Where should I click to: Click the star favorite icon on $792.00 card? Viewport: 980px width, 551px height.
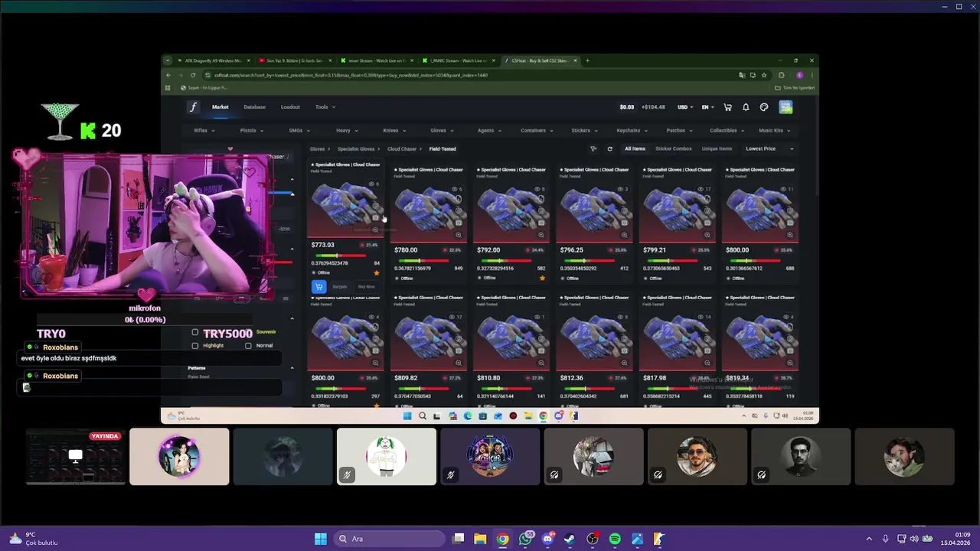click(x=542, y=278)
